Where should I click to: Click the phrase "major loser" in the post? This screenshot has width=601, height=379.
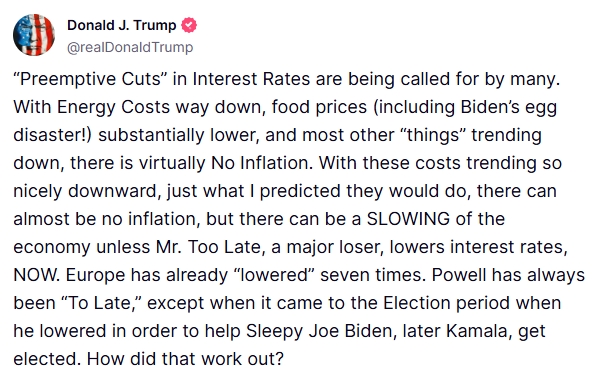pos(335,248)
